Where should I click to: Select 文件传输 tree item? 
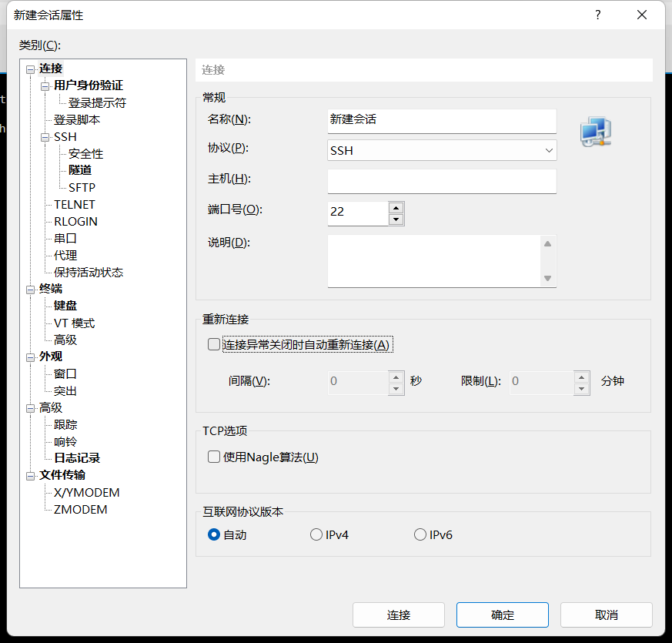tap(62, 475)
